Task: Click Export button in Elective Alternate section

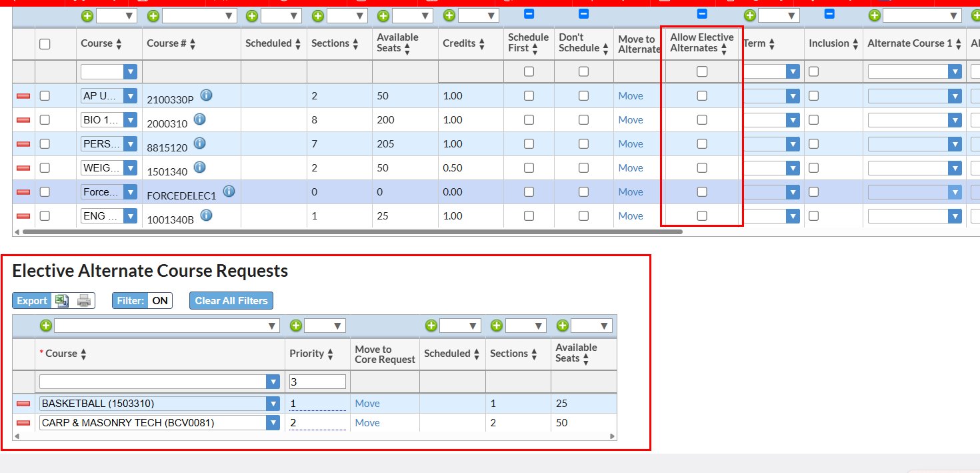Action: click(x=32, y=301)
